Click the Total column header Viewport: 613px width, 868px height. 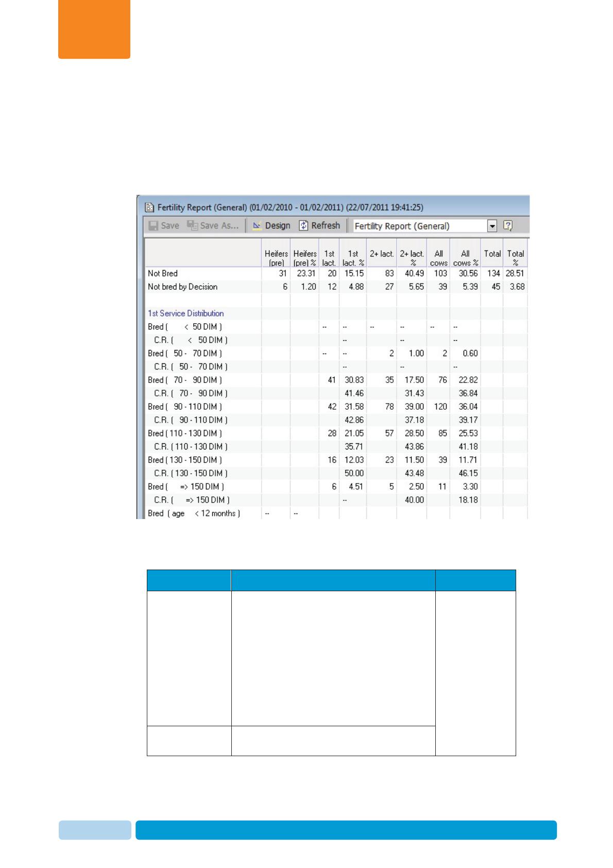coord(492,254)
